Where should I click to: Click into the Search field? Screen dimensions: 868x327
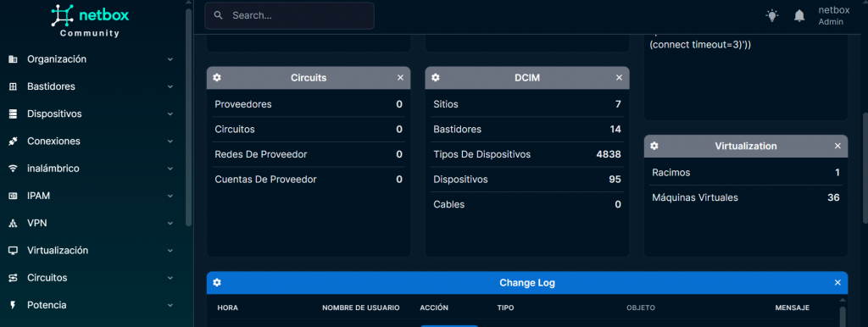(290, 15)
